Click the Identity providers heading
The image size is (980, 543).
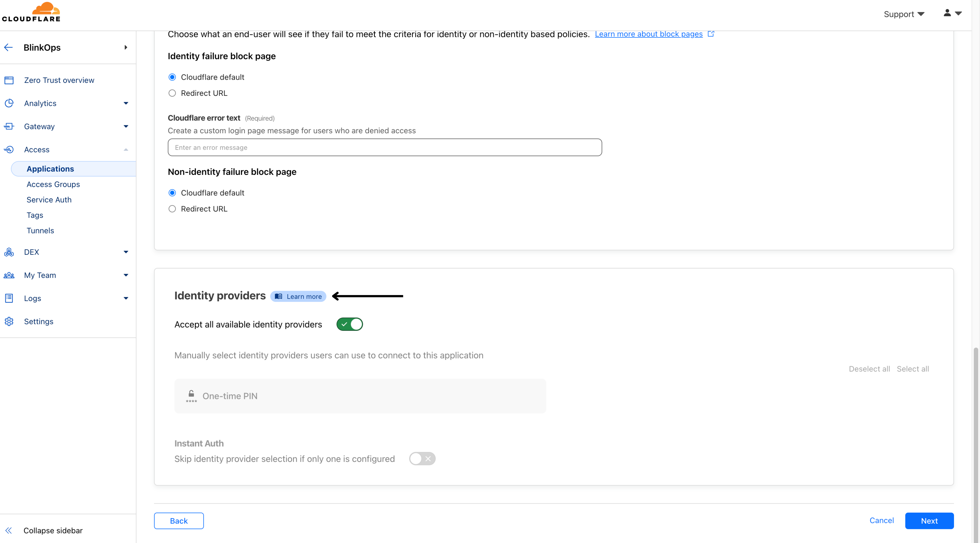pos(220,296)
